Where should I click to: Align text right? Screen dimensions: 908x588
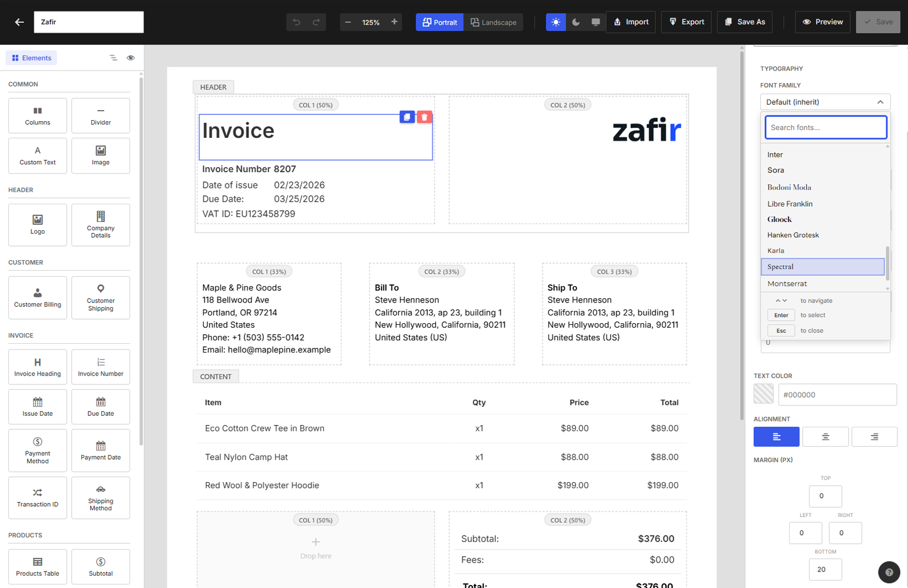(874, 437)
